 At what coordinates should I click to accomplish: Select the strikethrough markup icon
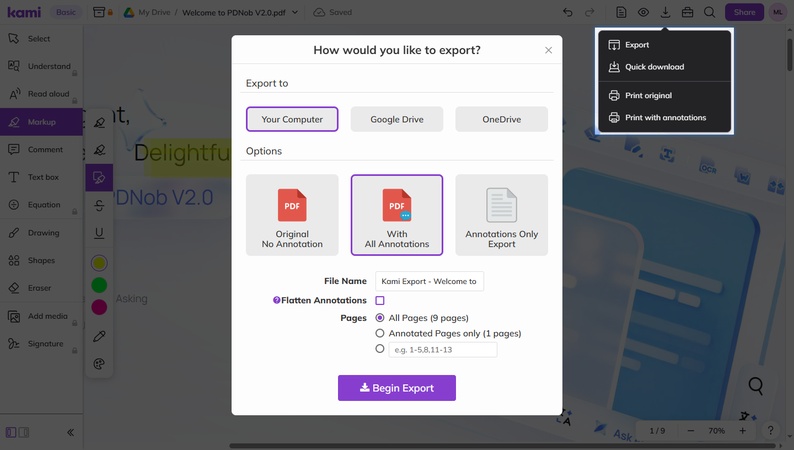click(99, 206)
